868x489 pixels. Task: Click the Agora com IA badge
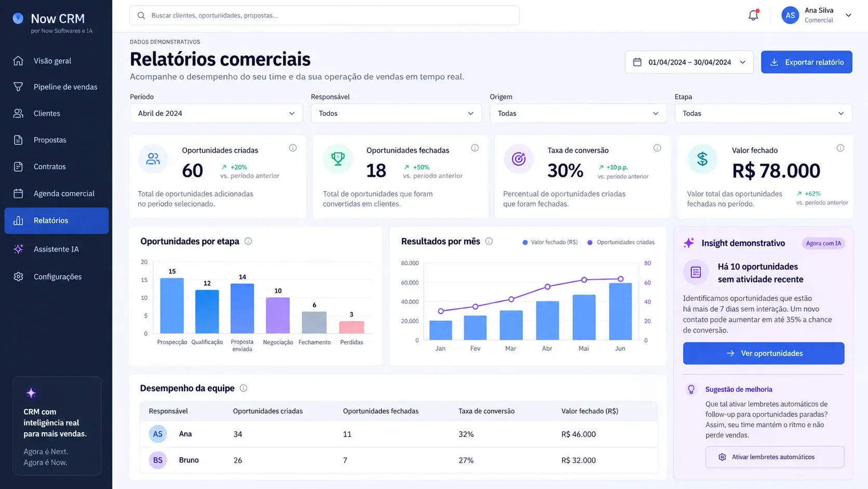823,243
